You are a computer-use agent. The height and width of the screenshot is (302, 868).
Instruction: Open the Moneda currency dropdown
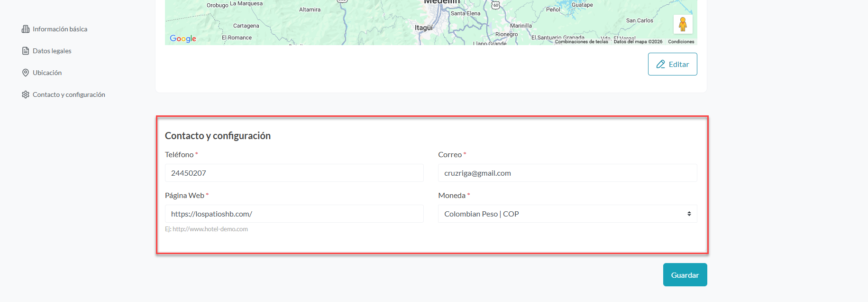point(567,214)
